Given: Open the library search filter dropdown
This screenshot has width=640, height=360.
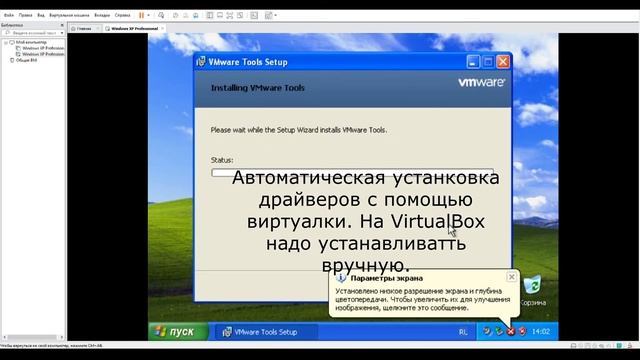Looking at the screenshot, I should 62,33.
